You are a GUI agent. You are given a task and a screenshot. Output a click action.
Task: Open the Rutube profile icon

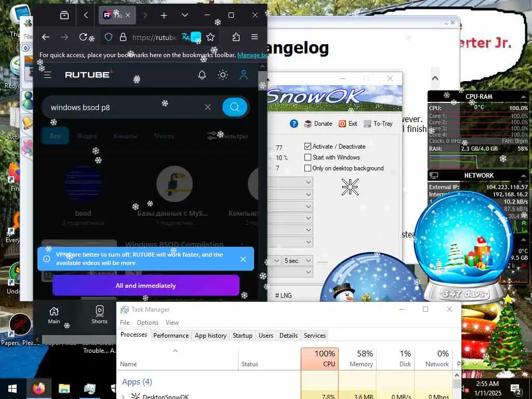coord(244,75)
